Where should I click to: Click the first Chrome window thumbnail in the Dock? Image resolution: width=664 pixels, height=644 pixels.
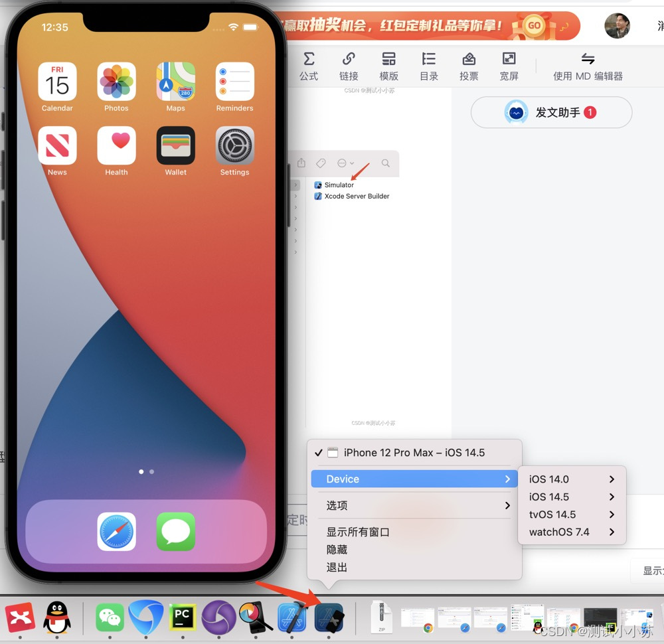pyautogui.click(x=418, y=619)
